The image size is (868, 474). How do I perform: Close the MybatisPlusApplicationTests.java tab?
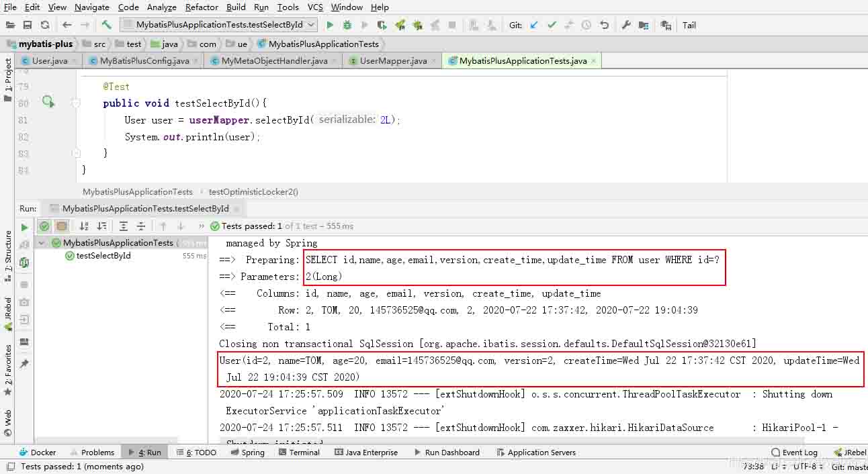(593, 61)
